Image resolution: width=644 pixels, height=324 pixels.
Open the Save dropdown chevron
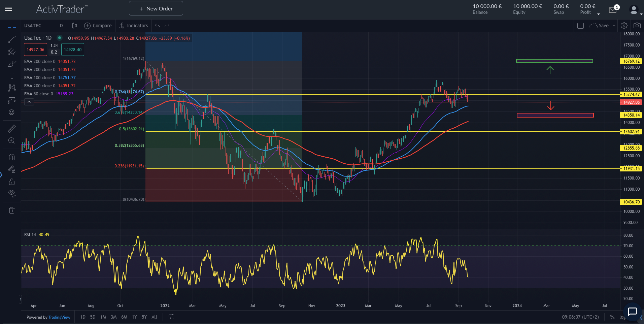[614, 26]
